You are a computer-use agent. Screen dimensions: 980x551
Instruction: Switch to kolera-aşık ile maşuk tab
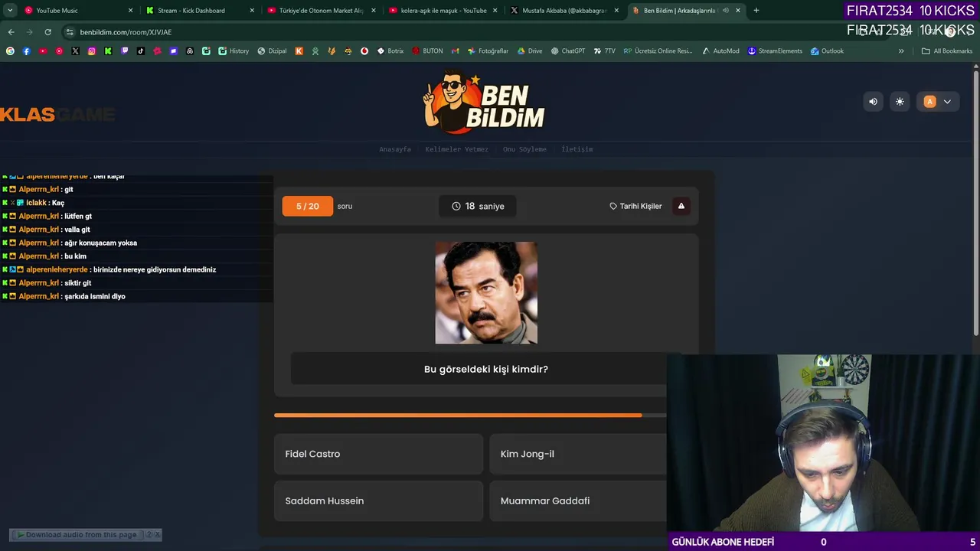[443, 11]
